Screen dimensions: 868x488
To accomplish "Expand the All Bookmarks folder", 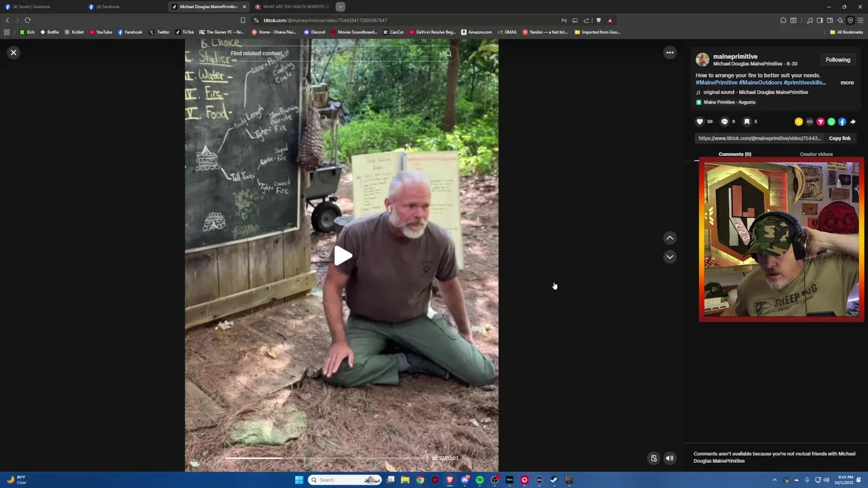I will [x=846, y=32].
